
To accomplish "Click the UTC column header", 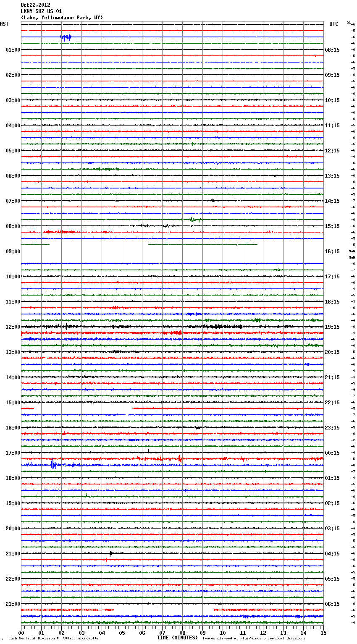I will pos(334,24).
